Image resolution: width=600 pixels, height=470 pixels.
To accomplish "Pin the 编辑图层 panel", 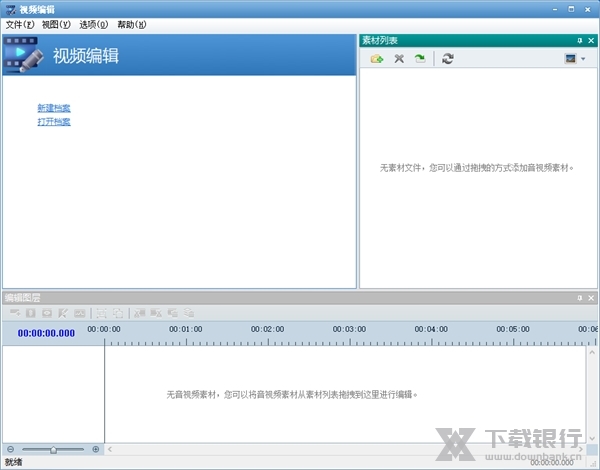I will (580, 298).
